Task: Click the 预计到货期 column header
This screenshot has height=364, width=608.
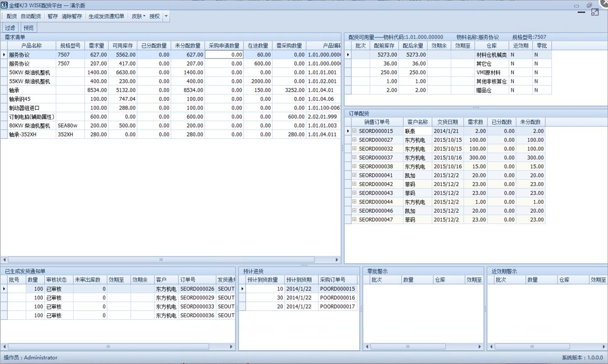Action: coord(301,280)
